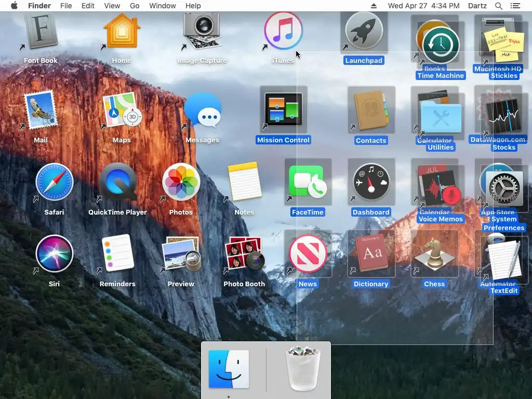Viewport: 532px width, 399px height.
Task: Select the Launchpad rocket icon
Action: click(x=364, y=31)
